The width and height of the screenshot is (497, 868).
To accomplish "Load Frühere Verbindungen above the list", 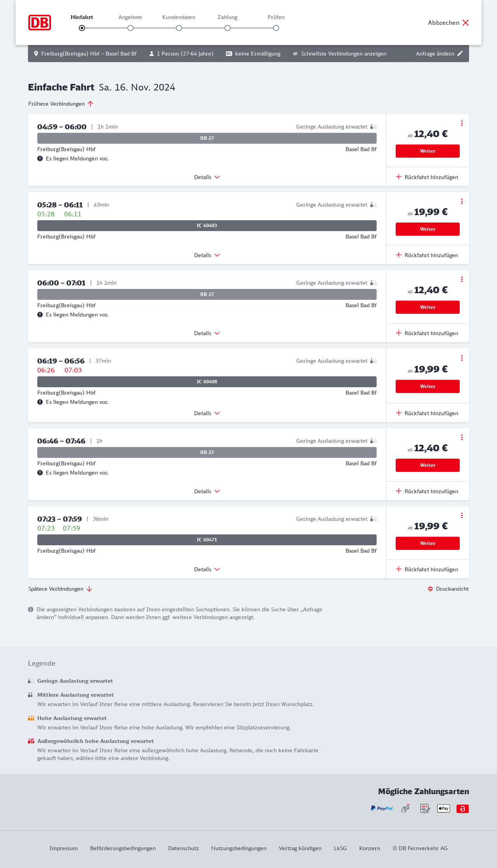I will 61,104.
